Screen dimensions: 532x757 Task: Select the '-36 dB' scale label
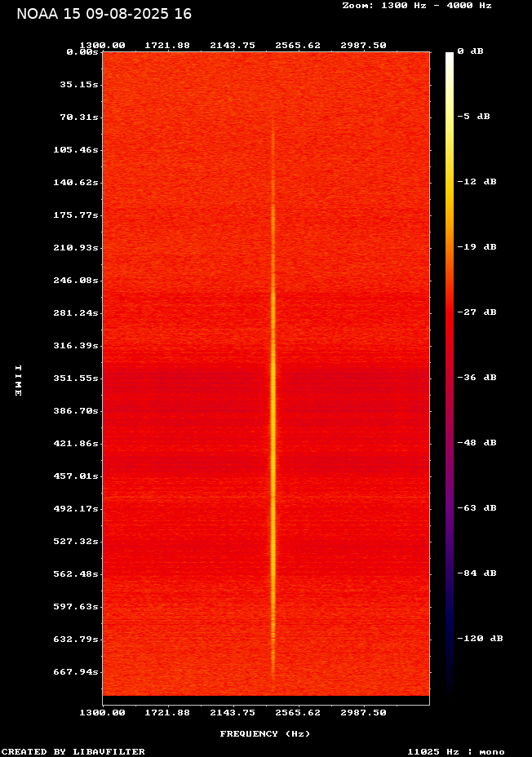click(477, 378)
